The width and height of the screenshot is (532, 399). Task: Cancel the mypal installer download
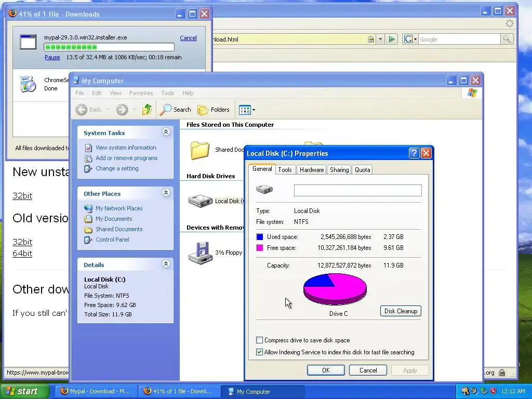tap(188, 38)
